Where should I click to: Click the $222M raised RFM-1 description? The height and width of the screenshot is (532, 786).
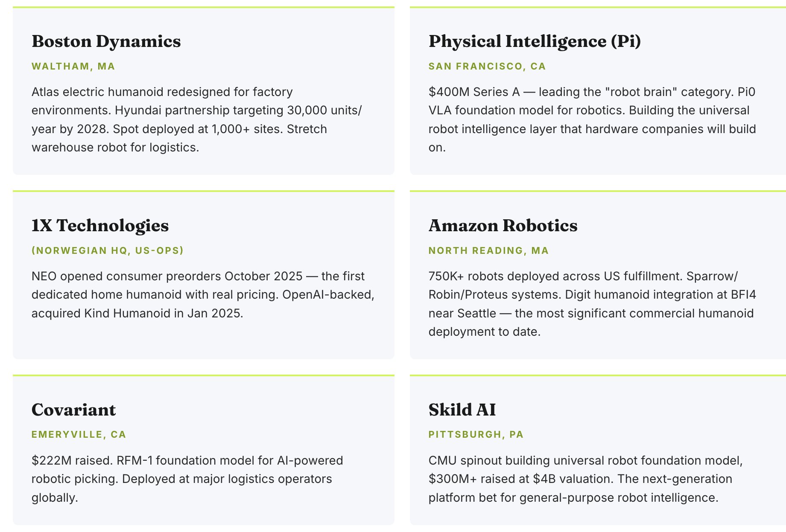click(x=187, y=479)
